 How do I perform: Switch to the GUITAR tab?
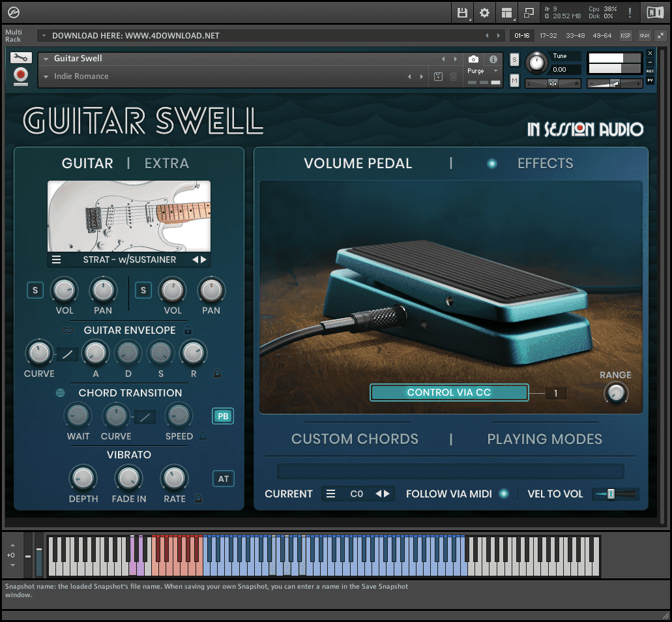[87, 163]
